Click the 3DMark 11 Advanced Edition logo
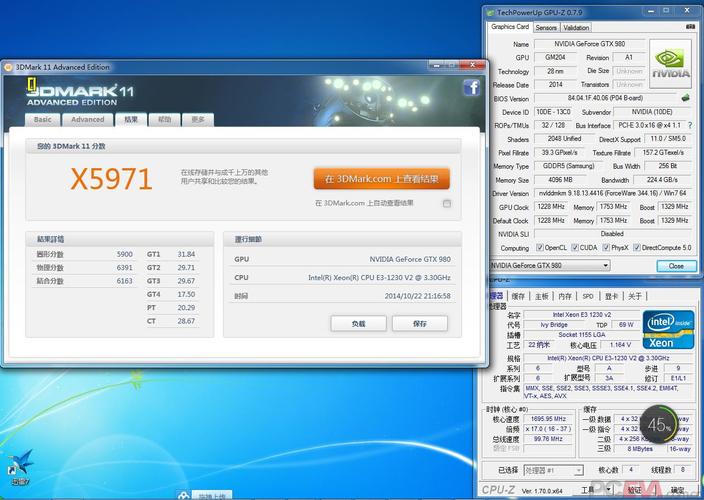704x500 pixels. pos(80,93)
